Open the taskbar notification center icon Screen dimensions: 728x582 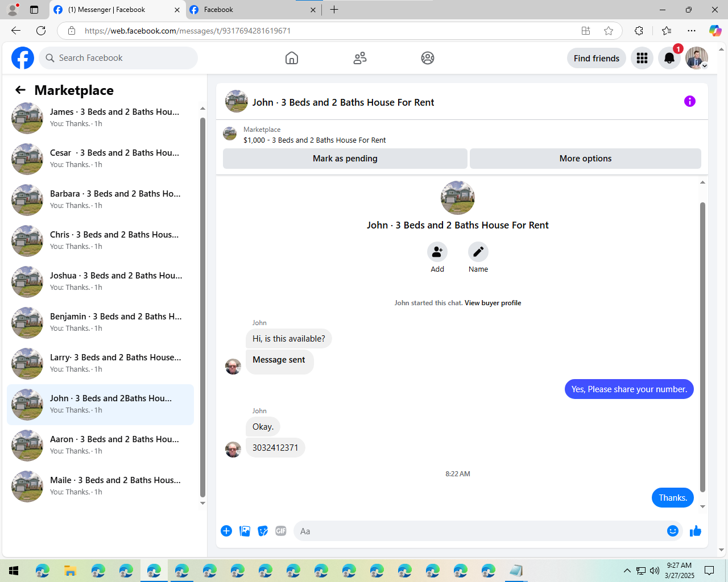[x=709, y=571]
